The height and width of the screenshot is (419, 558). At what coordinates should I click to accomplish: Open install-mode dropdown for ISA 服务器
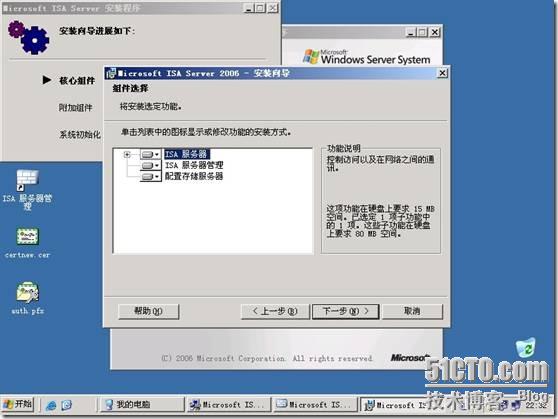[x=150, y=154]
